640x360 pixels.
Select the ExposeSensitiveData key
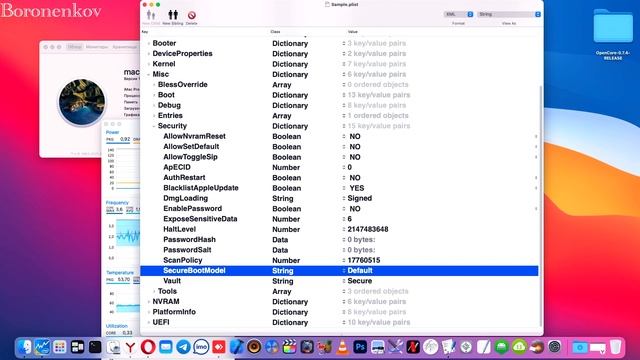[x=200, y=219]
